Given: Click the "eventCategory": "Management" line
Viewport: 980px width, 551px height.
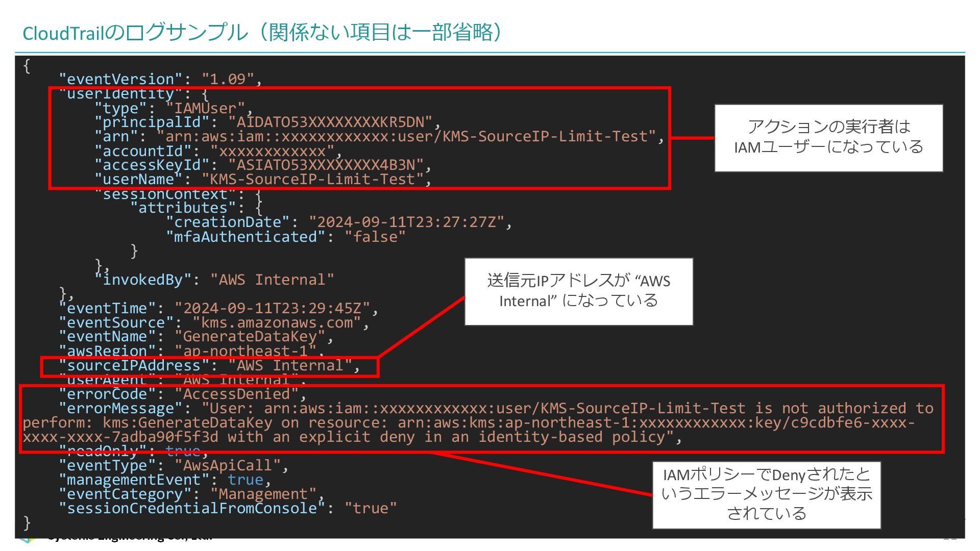Looking at the screenshot, I should [x=191, y=494].
